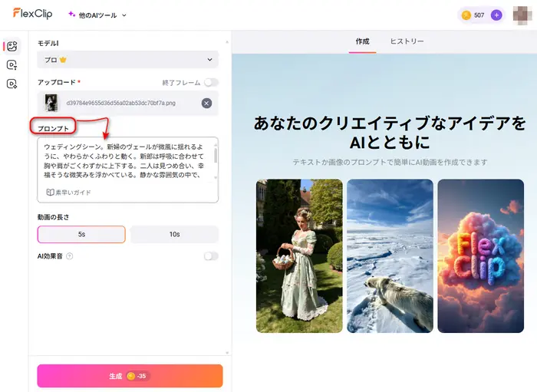Switch to the 作成 tab
The image size is (537, 392).
(362, 41)
